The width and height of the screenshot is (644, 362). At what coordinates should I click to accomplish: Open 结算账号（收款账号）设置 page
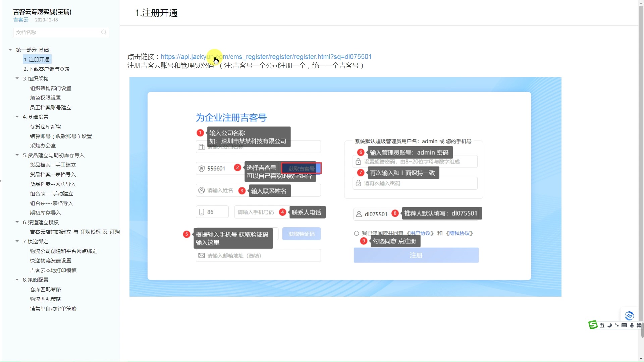(x=61, y=136)
